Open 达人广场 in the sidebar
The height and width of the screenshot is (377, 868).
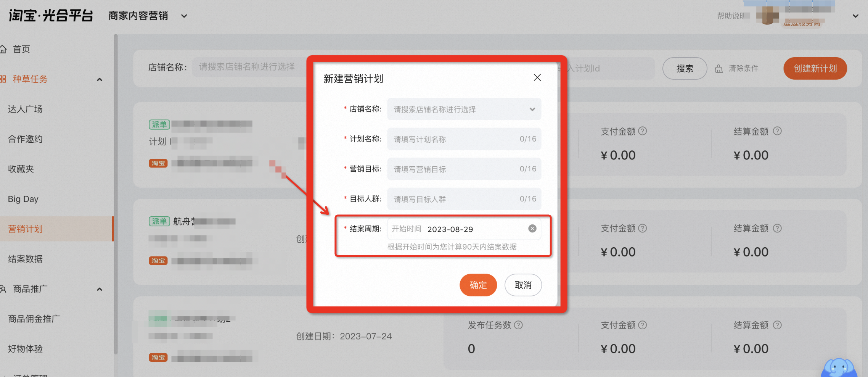click(25, 109)
